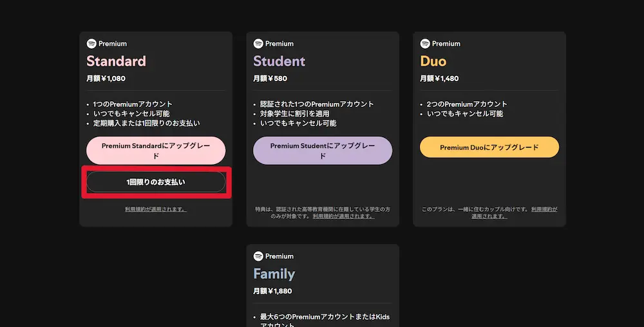This screenshot has height=327, width=644.
Task: Click the いつでもキャンセル可能 bullet in Standard
Action: (131, 114)
